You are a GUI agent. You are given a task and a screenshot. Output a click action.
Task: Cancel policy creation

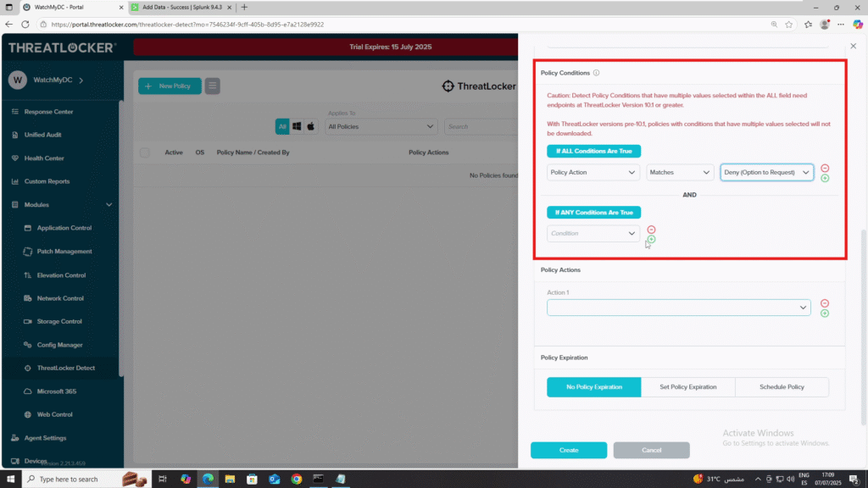pyautogui.click(x=651, y=451)
